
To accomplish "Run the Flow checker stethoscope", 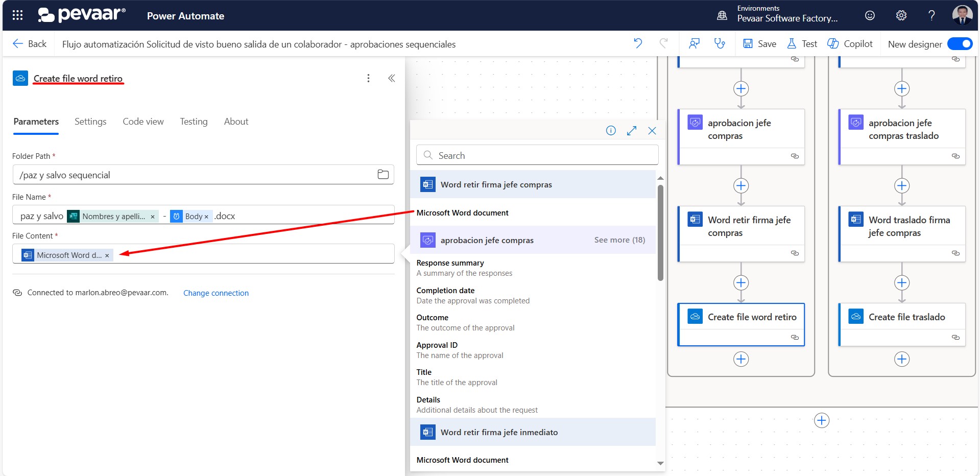I will coord(720,43).
